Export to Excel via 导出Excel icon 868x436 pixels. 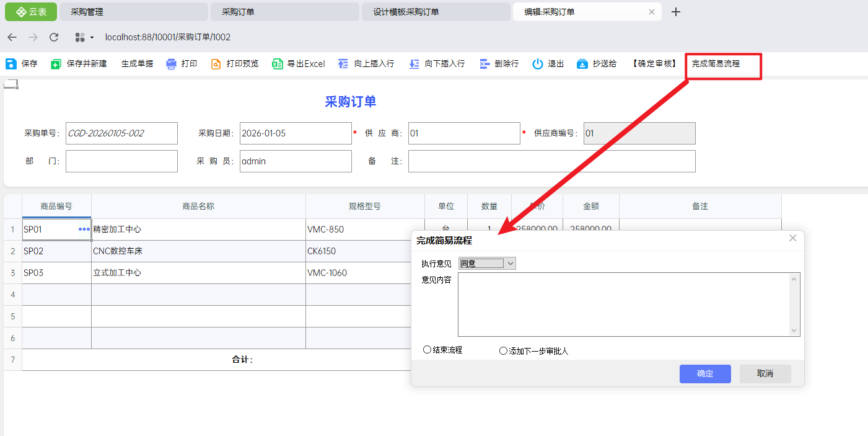[x=278, y=64]
